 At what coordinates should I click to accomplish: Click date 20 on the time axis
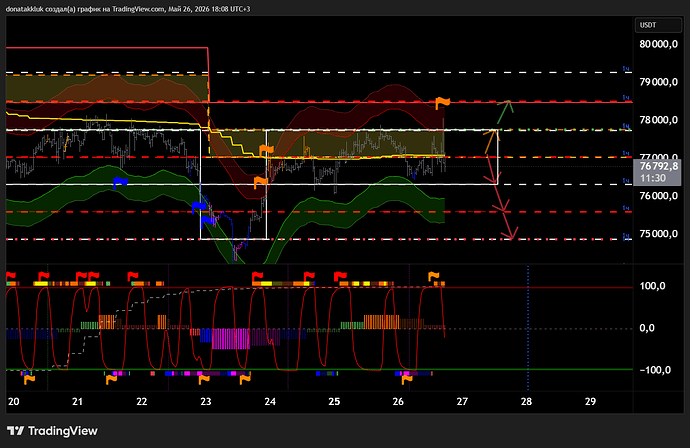14,401
